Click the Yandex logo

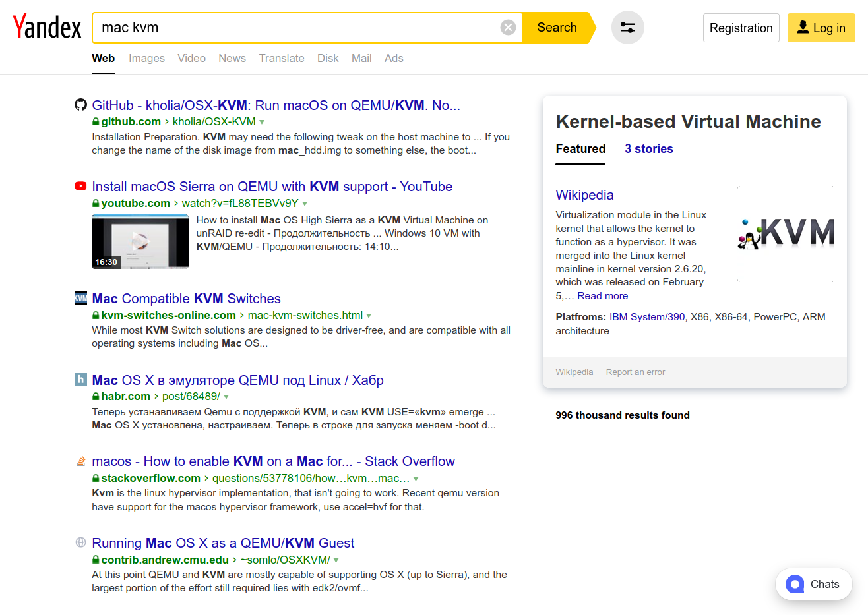47,27
